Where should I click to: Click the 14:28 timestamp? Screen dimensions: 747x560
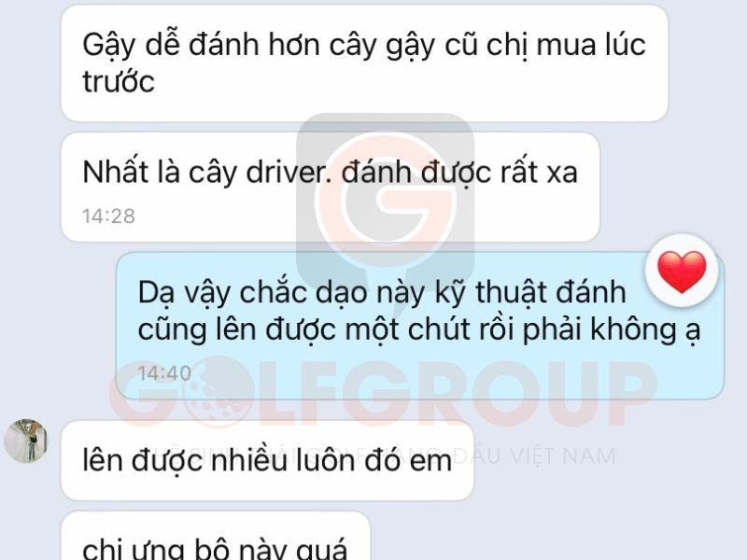point(108,217)
